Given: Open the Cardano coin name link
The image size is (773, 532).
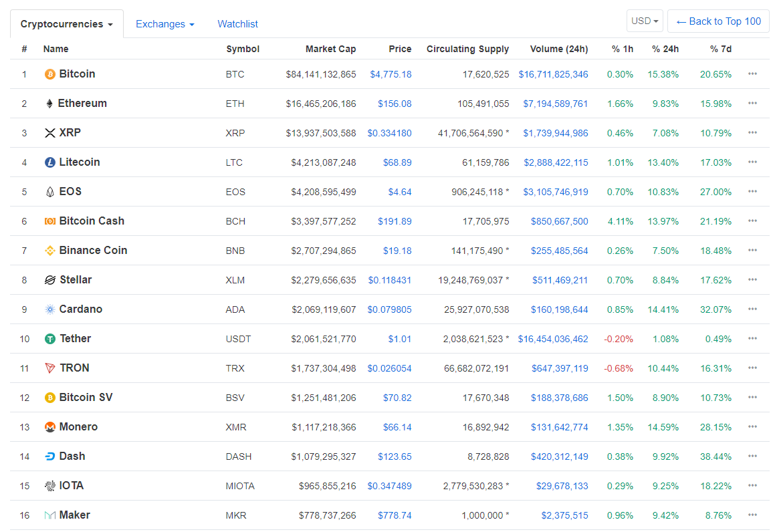Looking at the screenshot, I should (x=80, y=309).
